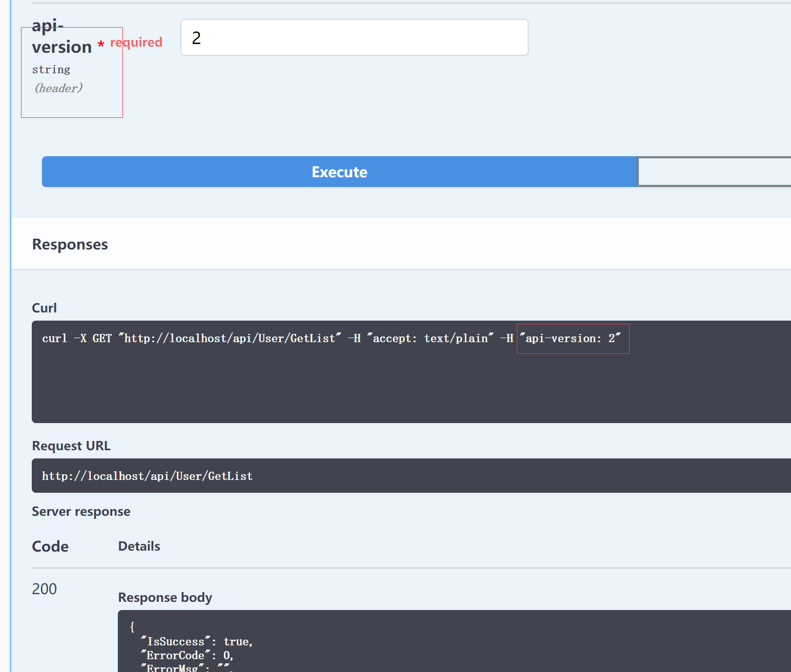The image size is (791, 672).
Task: Click the Response body heading
Action: [x=165, y=597]
